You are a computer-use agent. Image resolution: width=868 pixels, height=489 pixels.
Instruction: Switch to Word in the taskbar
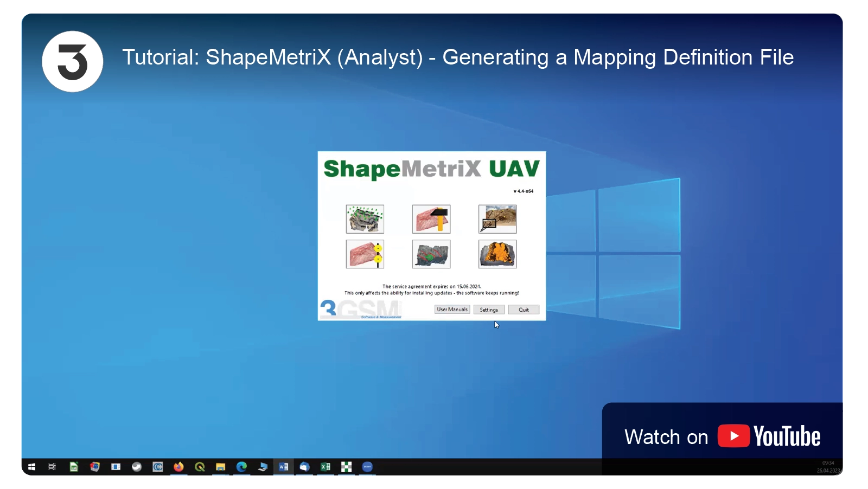coord(283,467)
